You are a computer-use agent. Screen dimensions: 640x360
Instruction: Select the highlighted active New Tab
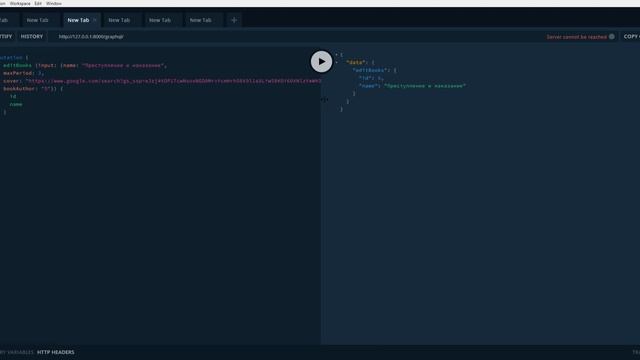point(78,20)
